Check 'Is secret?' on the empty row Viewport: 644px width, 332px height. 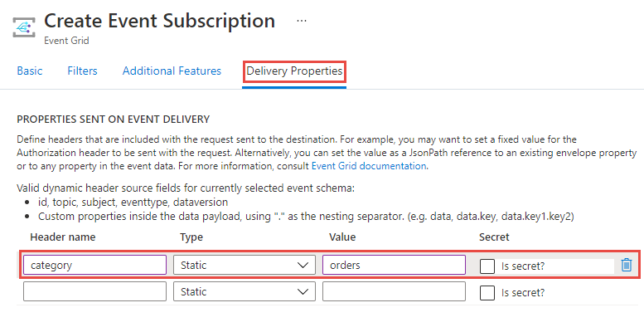487,292
